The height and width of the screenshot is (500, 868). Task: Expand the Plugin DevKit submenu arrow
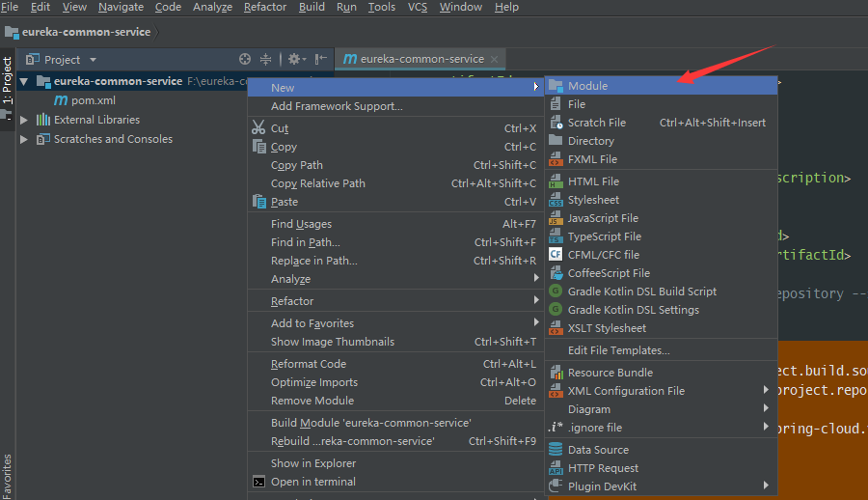pos(766,485)
